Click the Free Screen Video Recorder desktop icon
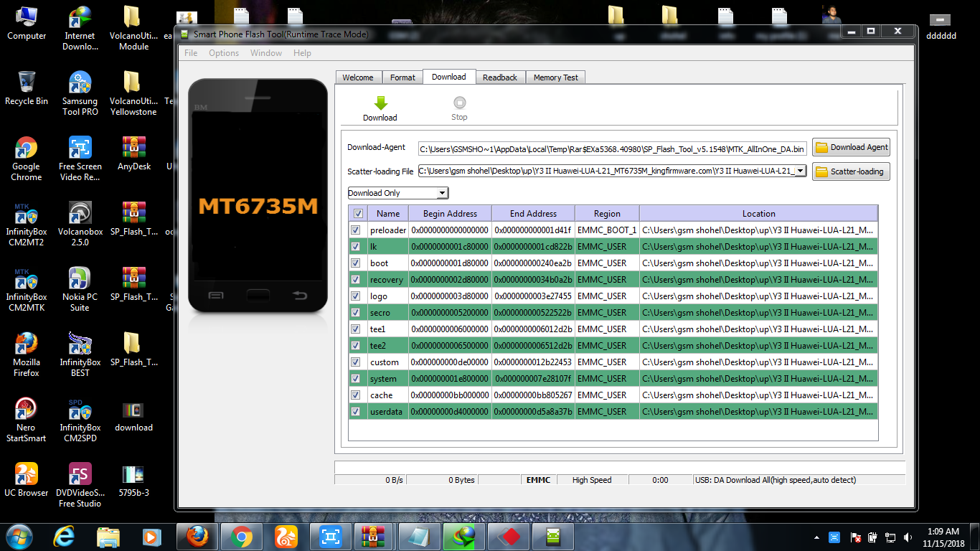This screenshot has height=551, width=980. 80,159
